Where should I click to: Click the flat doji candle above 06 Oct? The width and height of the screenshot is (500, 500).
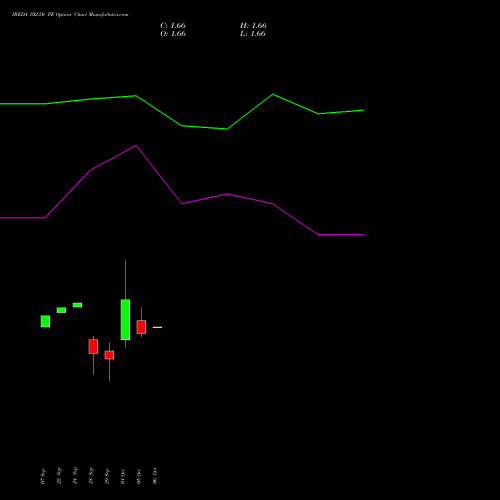(157, 327)
